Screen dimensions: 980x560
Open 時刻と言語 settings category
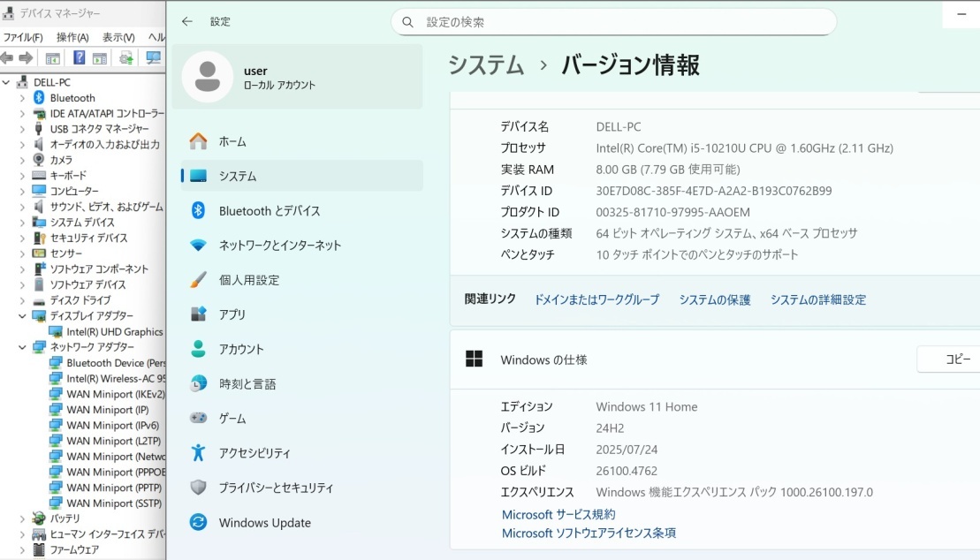[301, 383]
